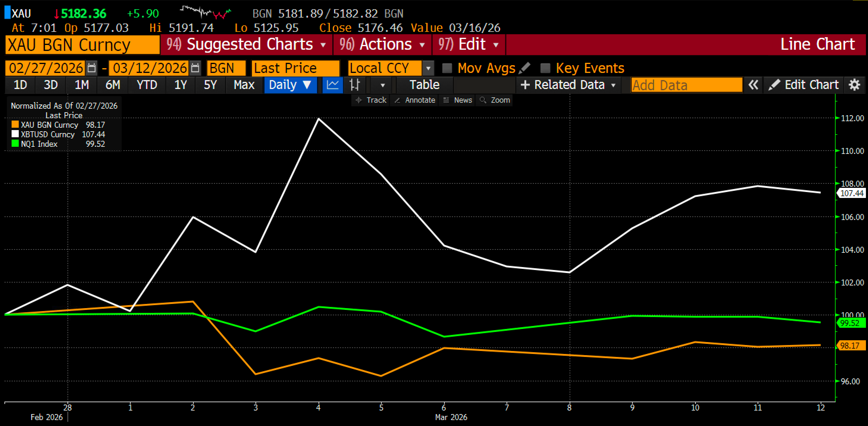Enable the Key Events checkbox
Image resolution: width=868 pixels, height=426 pixels.
545,68
